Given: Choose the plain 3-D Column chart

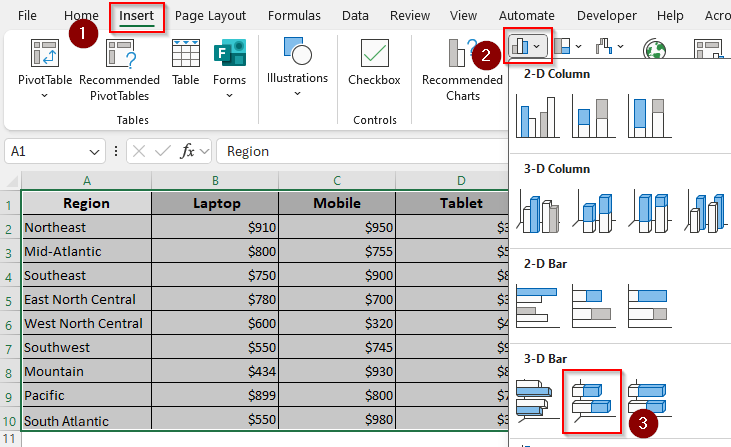Looking at the screenshot, I should [705, 211].
